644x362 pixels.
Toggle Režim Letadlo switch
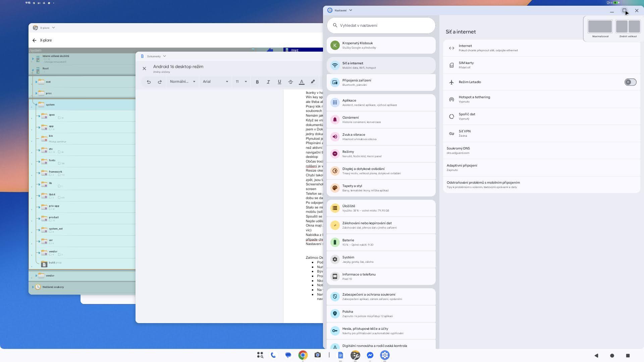coord(630,82)
